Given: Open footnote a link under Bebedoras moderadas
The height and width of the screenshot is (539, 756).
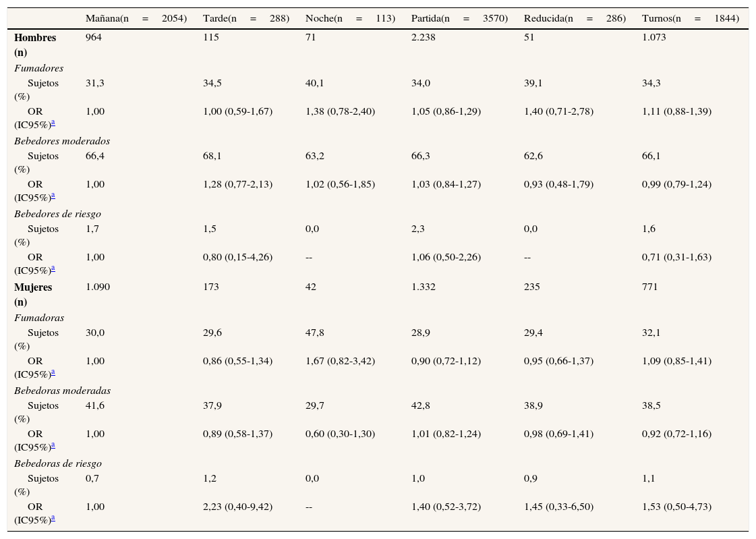Looking at the screenshot, I should click(x=53, y=445).
